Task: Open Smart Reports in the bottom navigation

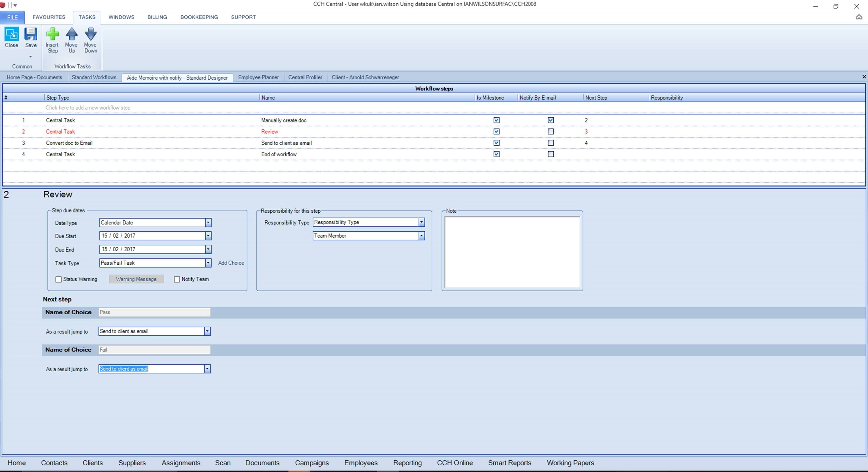Action: click(509, 463)
